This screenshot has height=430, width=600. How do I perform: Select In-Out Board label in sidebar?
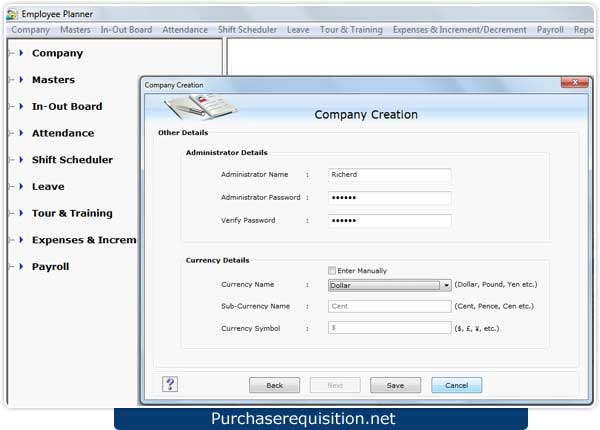(67, 107)
